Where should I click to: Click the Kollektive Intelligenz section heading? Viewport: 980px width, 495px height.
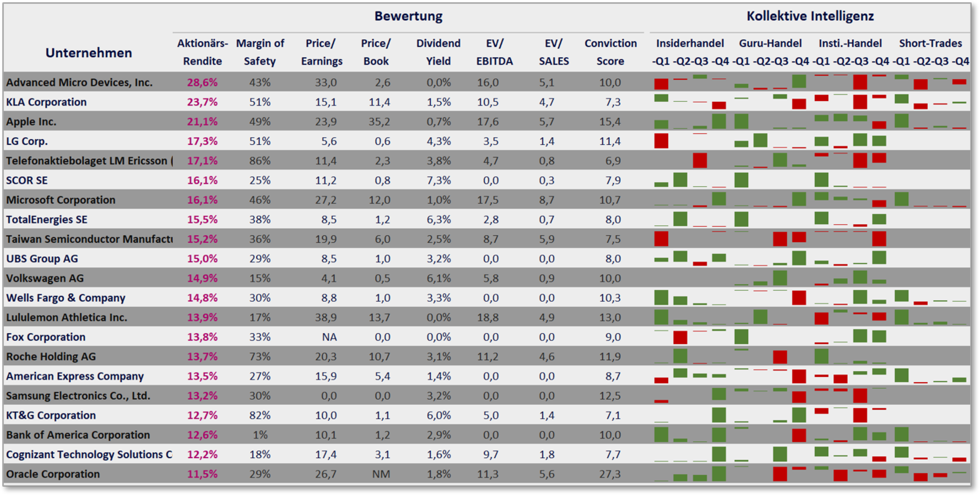click(x=810, y=16)
